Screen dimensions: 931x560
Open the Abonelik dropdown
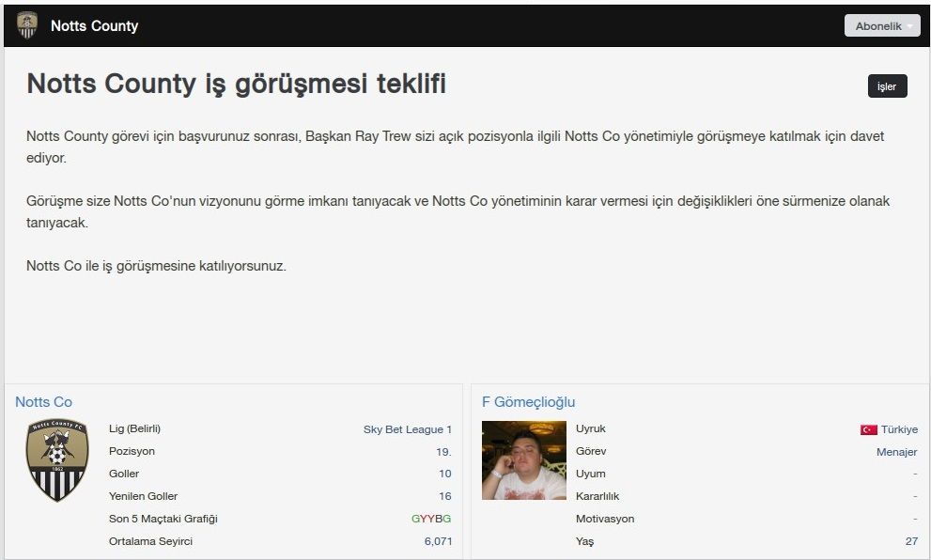[x=882, y=25]
